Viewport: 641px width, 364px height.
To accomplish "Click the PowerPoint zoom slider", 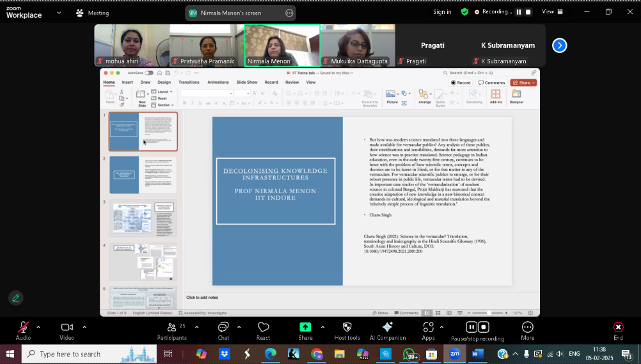I will pyautogui.click(x=489, y=313).
